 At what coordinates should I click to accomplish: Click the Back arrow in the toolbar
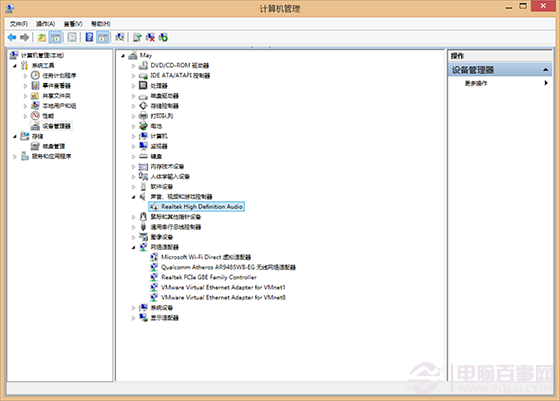pos(12,37)
